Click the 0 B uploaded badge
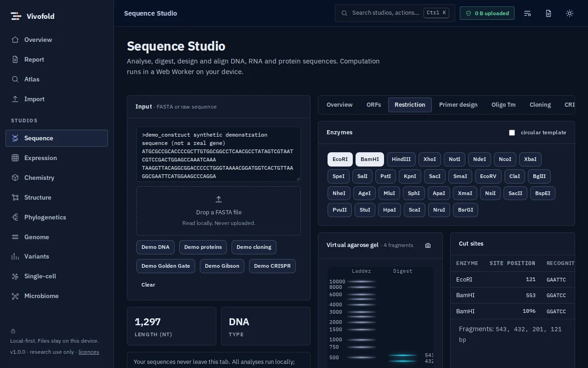The height and width of the screenshot is (368, 588). click(x=487, y=13)
